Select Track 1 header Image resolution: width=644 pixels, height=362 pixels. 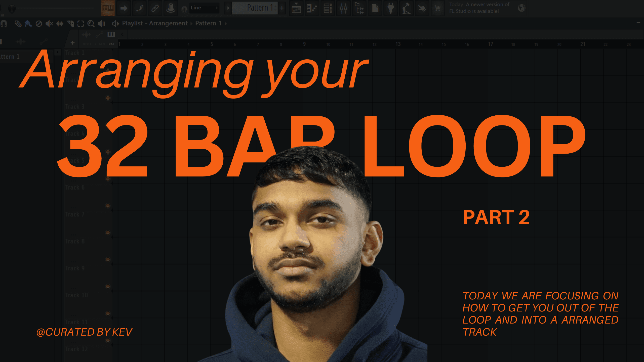[88, 62]
